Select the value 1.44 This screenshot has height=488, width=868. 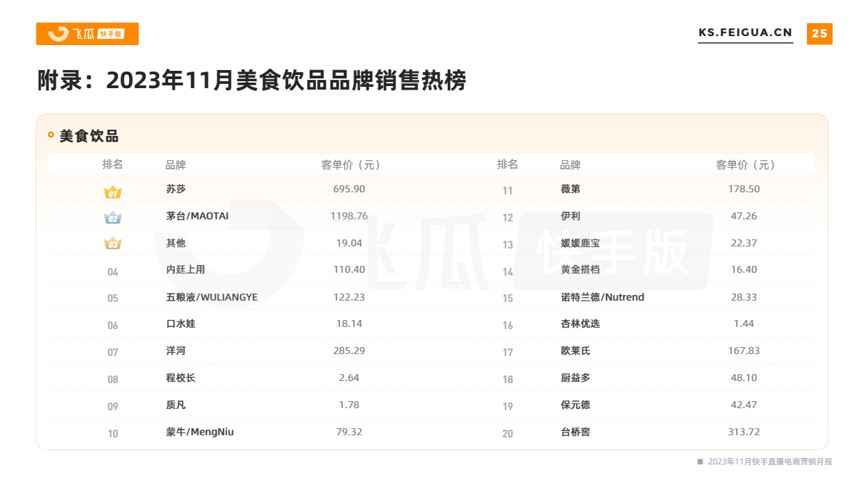(x=744, y=323)
